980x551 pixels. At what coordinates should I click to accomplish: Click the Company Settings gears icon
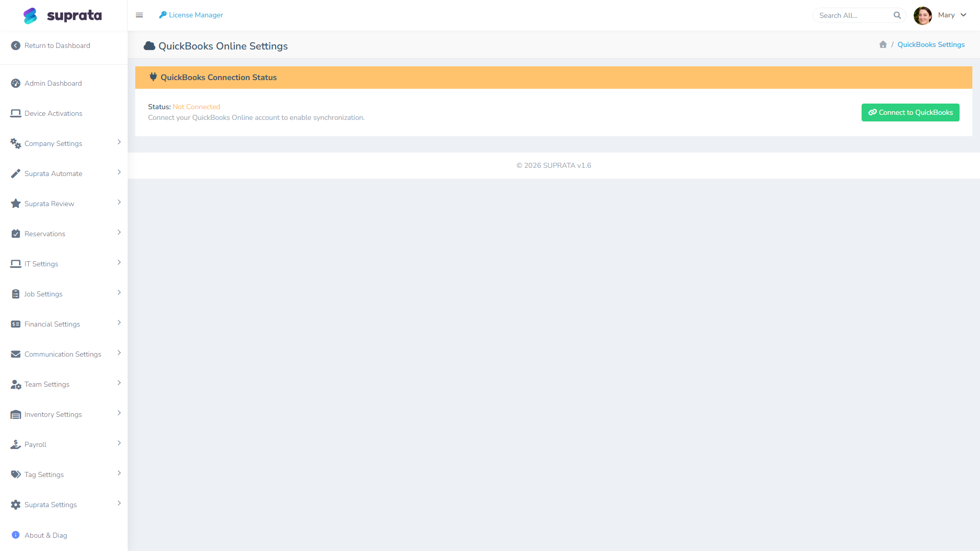[16, 143]
